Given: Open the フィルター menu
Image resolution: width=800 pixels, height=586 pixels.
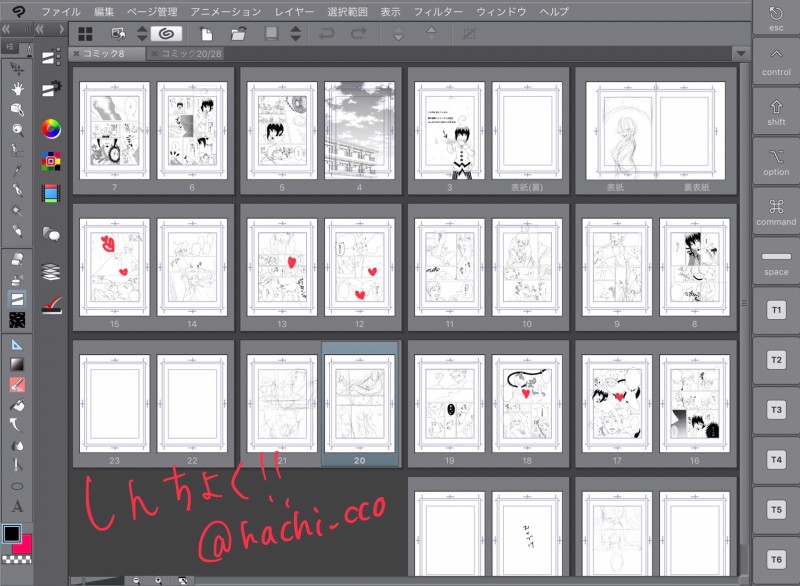Looking at the screenshot, I should pos(438,11).
